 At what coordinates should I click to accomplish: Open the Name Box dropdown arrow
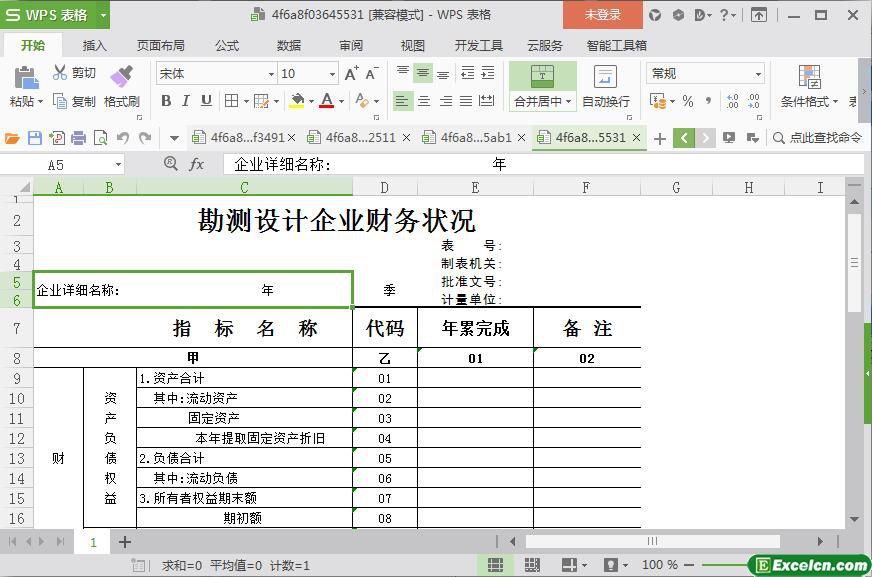(118, 165)
